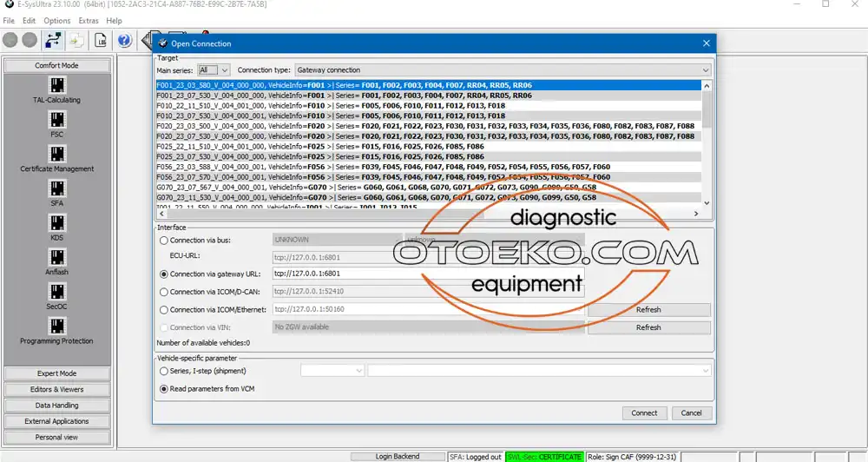The height and width of the screenshot is (462, 868).
Task: Open the blue Help question mark icon
Action: click(124, 41)
